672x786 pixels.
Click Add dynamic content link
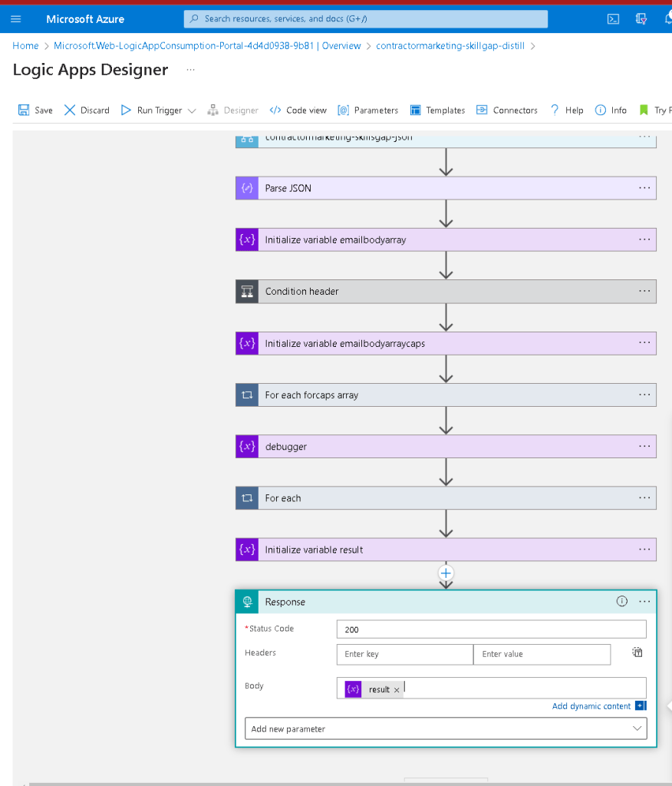(591, 706)
